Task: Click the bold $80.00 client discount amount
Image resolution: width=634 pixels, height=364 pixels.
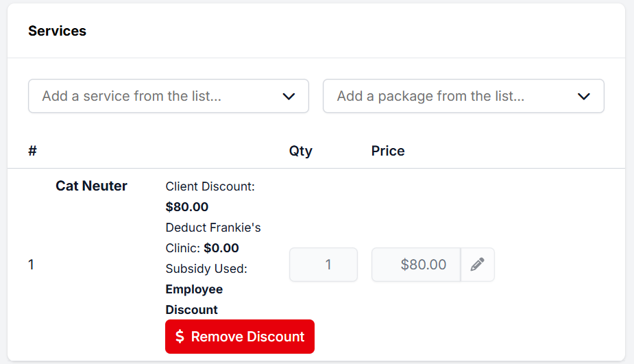Action: tap(187, 207)
